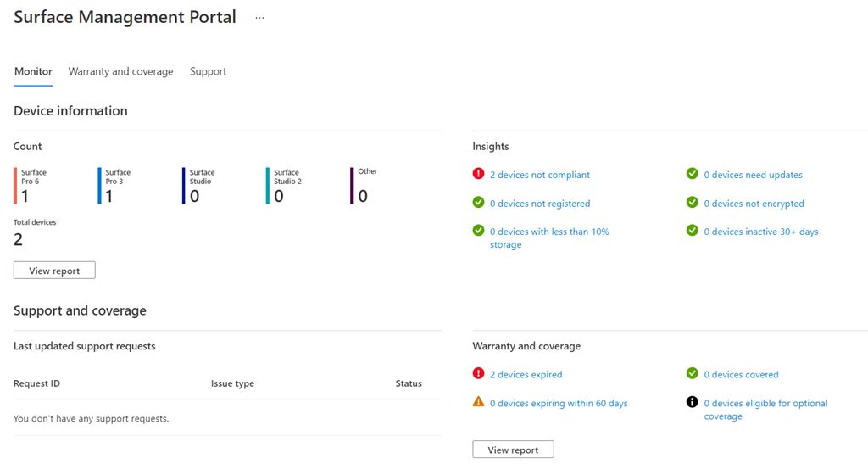Screen dimensions: 868x475
Task: Click the Status column header
Action: coord(408,383)
